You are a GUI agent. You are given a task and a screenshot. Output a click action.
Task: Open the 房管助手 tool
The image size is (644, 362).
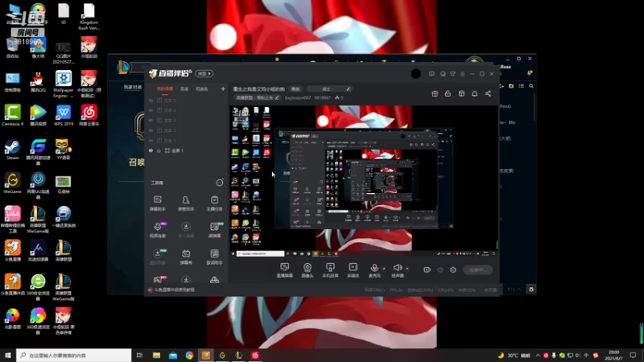[186, 204]
